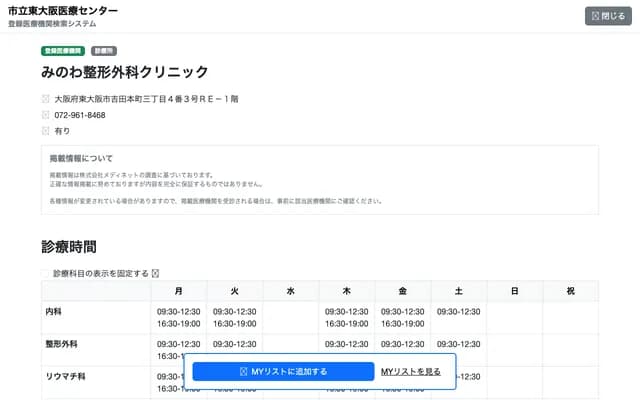
Task: Click the address icon beside 大阪府東大阪市
Action: point(45,99)
